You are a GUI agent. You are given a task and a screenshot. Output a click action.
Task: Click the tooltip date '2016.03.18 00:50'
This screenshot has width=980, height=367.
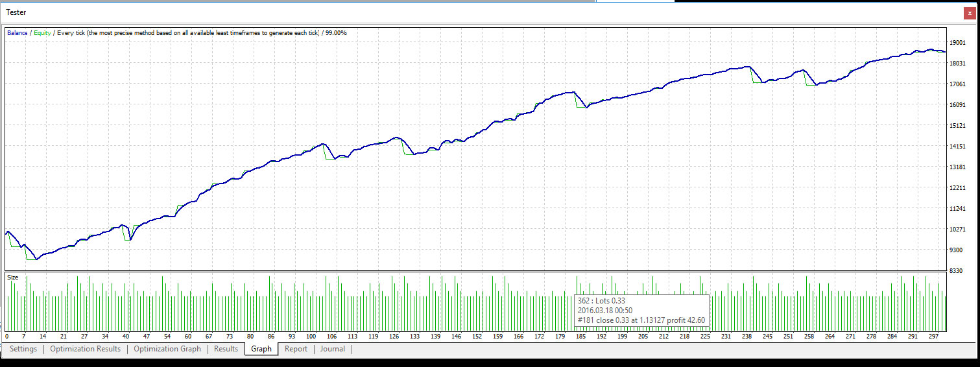(605, 311)
